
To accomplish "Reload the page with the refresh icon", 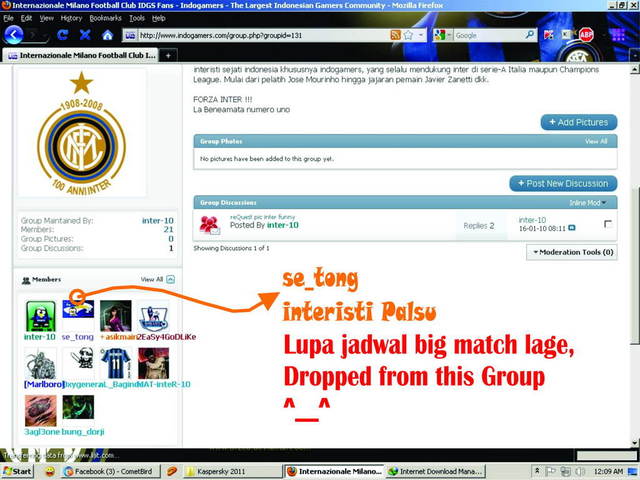I will tap(62, 35).
